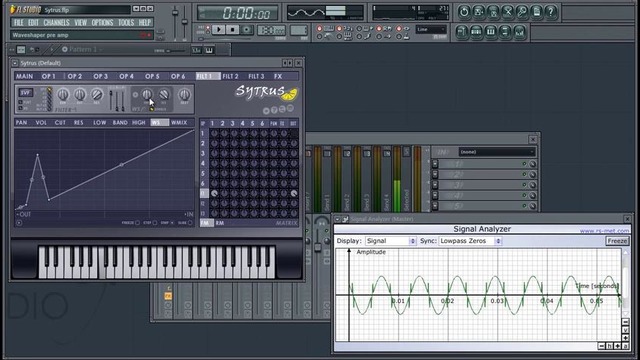The image size is (640, 360).
Task: Show the playlist window icon
Action: click(x=462, y=32)
